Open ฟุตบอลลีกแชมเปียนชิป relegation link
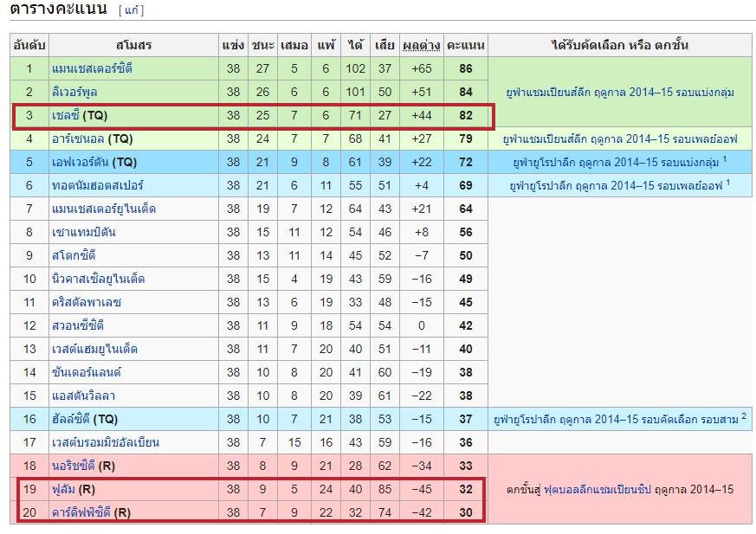The image size is (756, 534). 598,490
